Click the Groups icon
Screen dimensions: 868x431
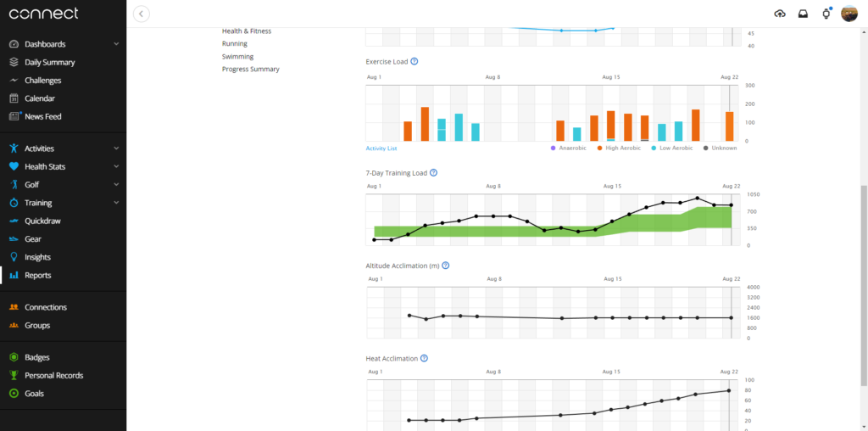[14, 326]
